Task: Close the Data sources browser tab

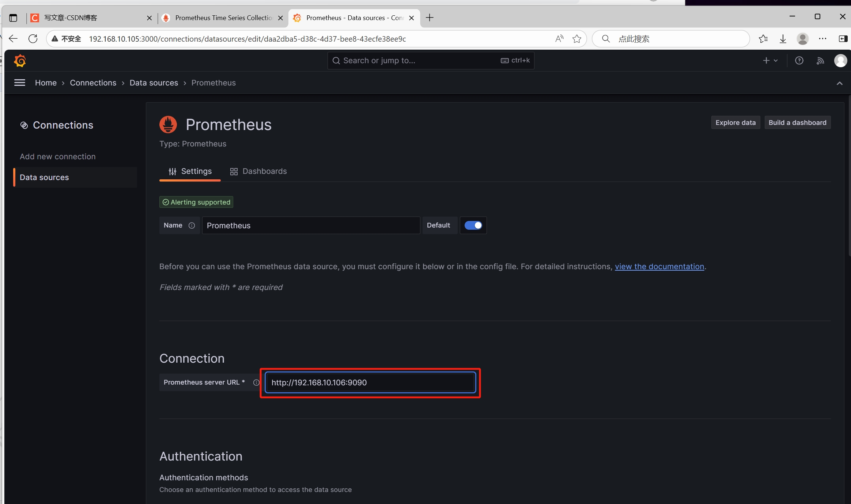Action: (411, 18)
